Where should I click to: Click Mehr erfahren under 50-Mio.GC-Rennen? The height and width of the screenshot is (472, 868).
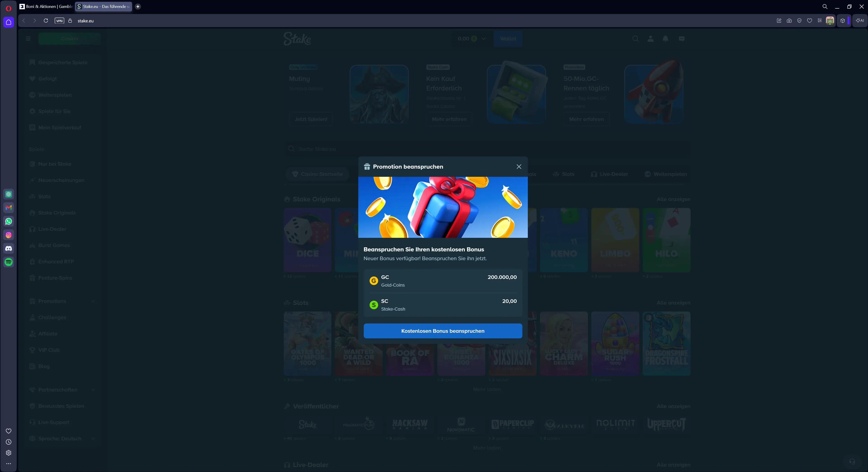click(586, 119)
